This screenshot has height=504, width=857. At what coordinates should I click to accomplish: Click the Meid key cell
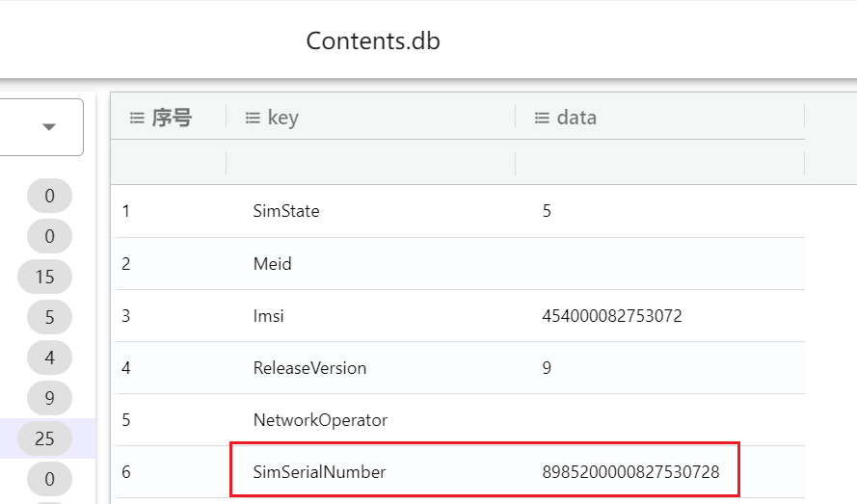pyautogui.click(x=272, y=263)
